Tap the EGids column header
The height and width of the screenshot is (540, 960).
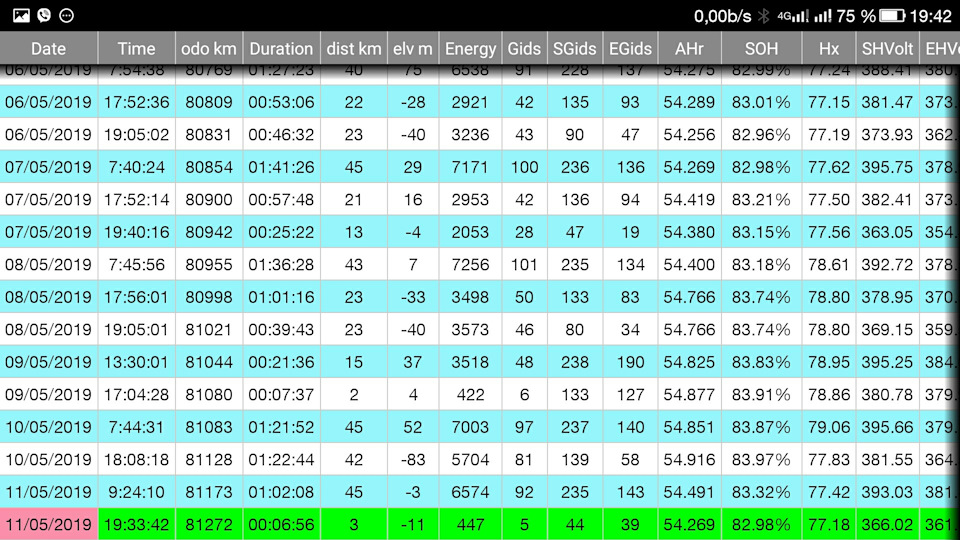point(630,48)
